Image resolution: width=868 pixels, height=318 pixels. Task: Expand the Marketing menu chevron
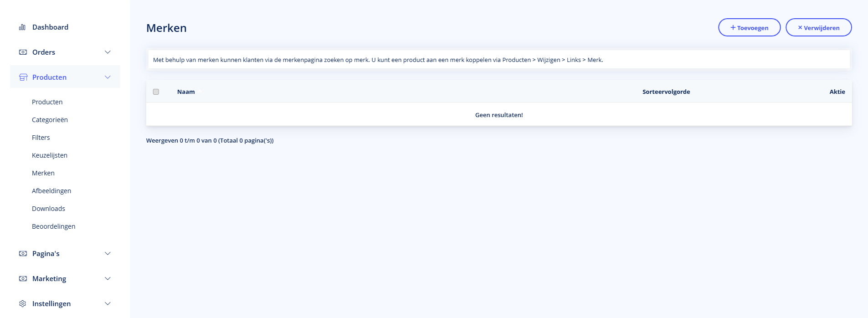click(x=108, y=279)
